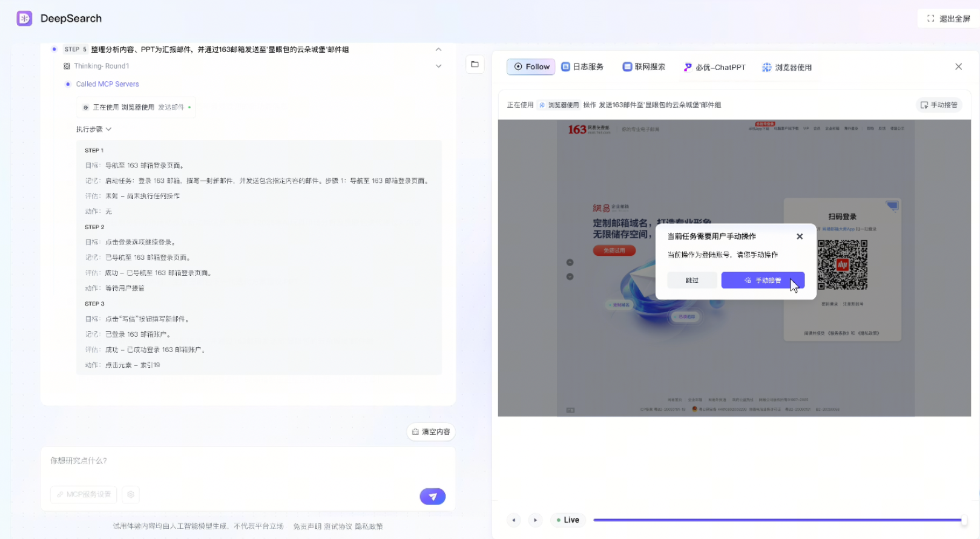Switch to the Follow tab

click(531, 67)
